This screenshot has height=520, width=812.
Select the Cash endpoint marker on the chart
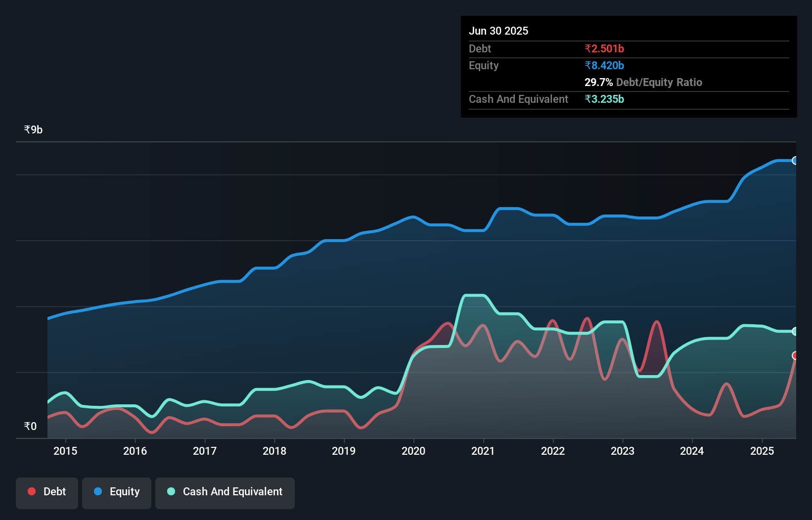795,331
